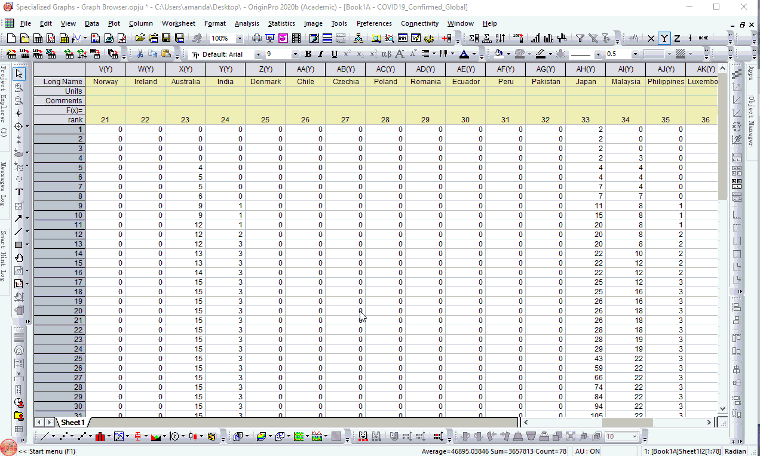Click the Sort icon in the toolbar
Image resolution: width=760 pixels, height=456 pixels.
[x=501, y=38]
